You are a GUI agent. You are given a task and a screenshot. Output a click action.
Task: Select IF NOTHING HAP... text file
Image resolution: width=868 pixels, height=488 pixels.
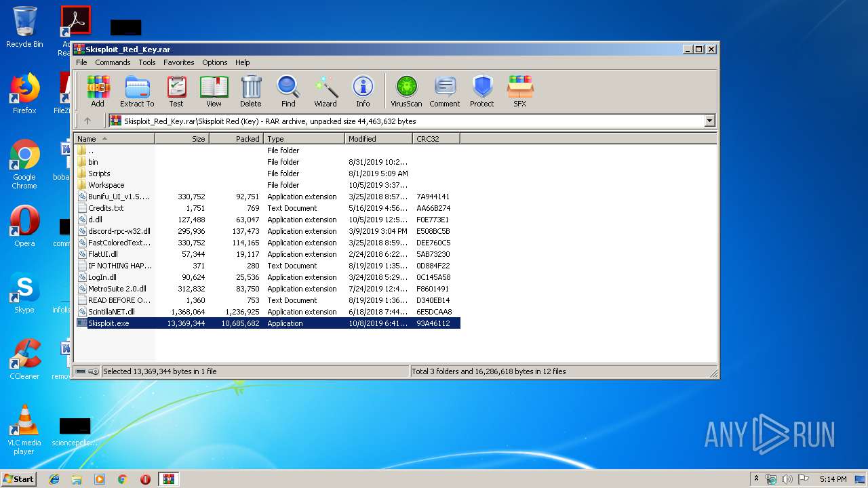(x=267, y=266)
